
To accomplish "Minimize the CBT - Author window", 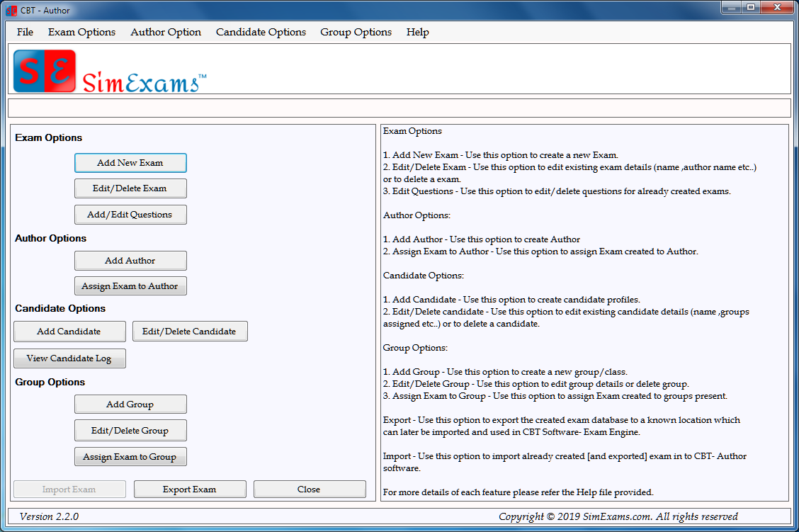I will 731,8.
